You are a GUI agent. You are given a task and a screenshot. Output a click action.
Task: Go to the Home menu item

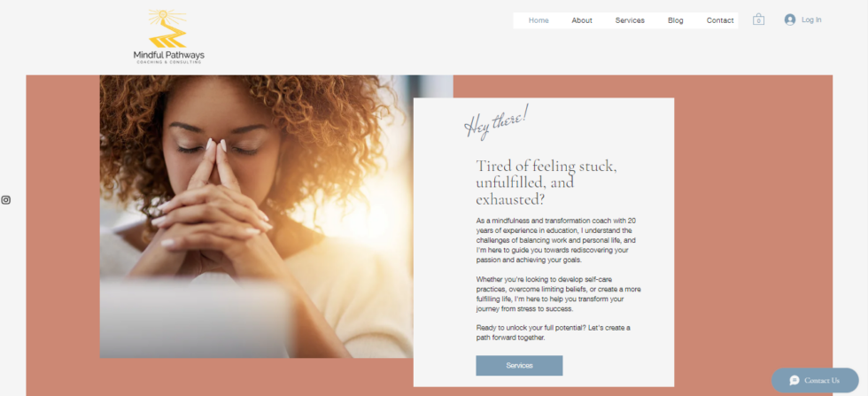[539, 20]
